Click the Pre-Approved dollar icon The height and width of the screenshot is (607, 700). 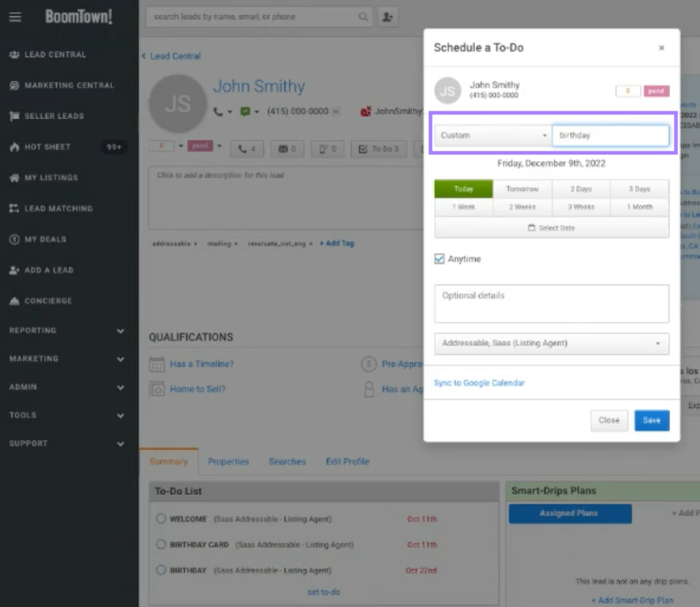369,364
